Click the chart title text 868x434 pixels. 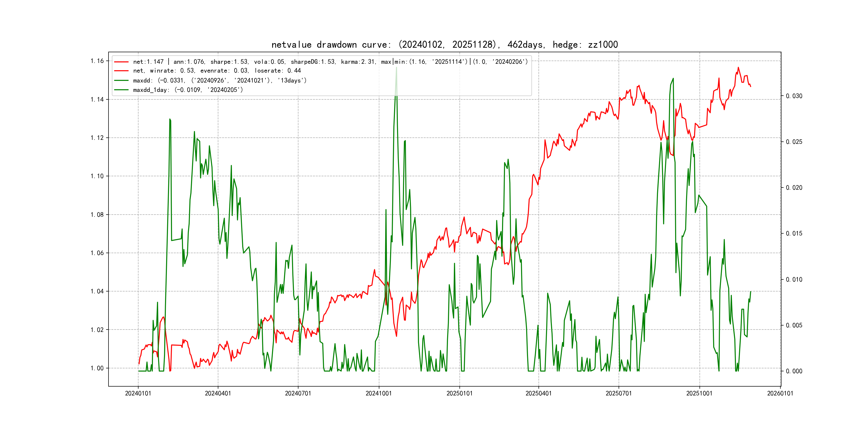(444, 44)
